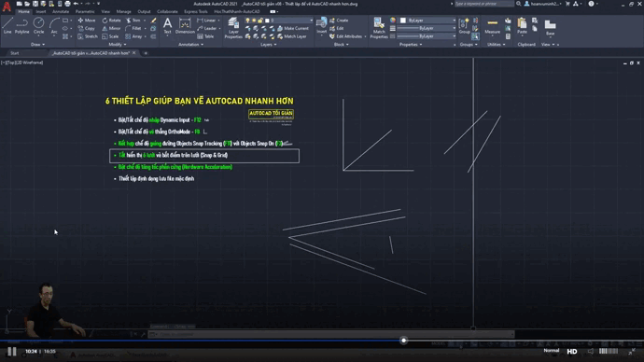Image resolution: width=644 pixels, height=362 pixels.
Task: Click the Scale tool
Action: click(110, 36)
